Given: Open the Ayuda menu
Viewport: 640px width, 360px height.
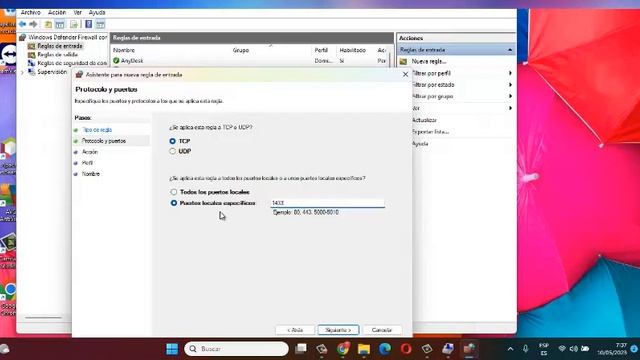Looking at the screenshot, I should click(97, 13).
